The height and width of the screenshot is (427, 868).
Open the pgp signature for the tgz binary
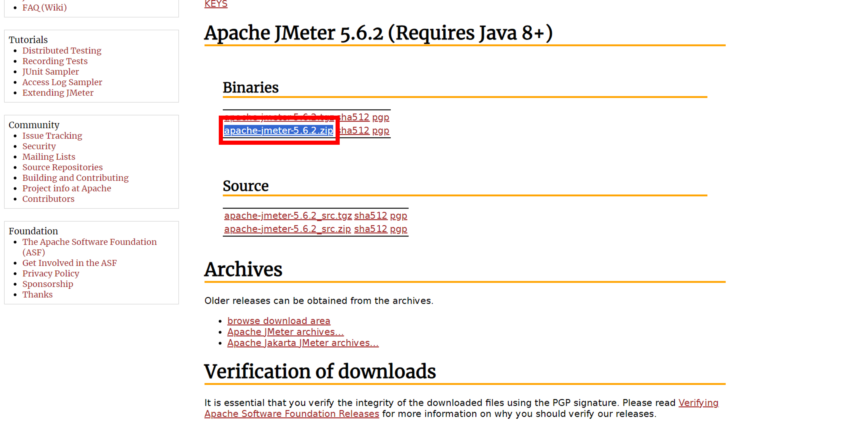pyautogui.click(x=381, y=117)
